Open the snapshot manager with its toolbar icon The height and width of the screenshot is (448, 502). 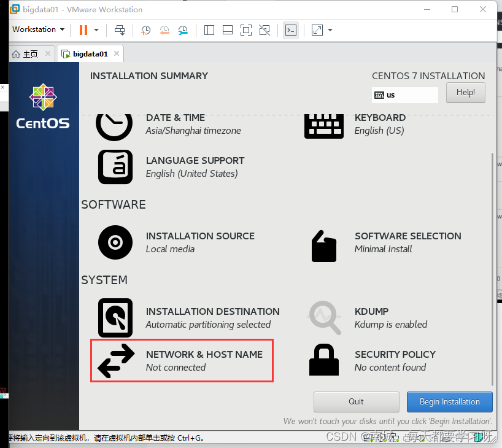click(183, 30)
